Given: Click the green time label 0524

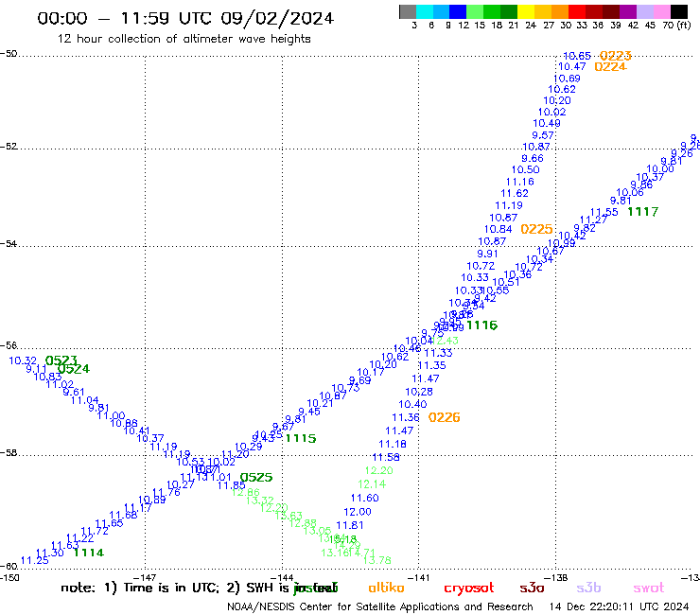Looking at the screenshot, I should point(74,369).
